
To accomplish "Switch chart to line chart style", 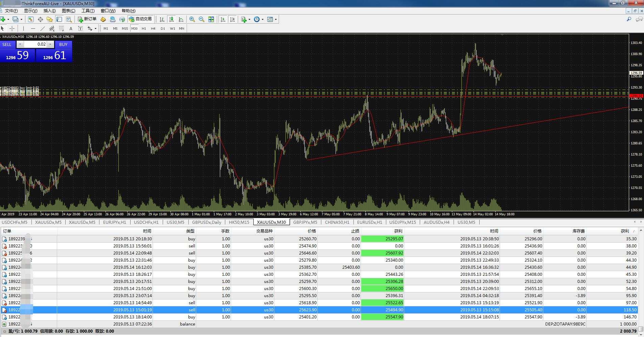I will pyautogui.click(x=181, y=19).
